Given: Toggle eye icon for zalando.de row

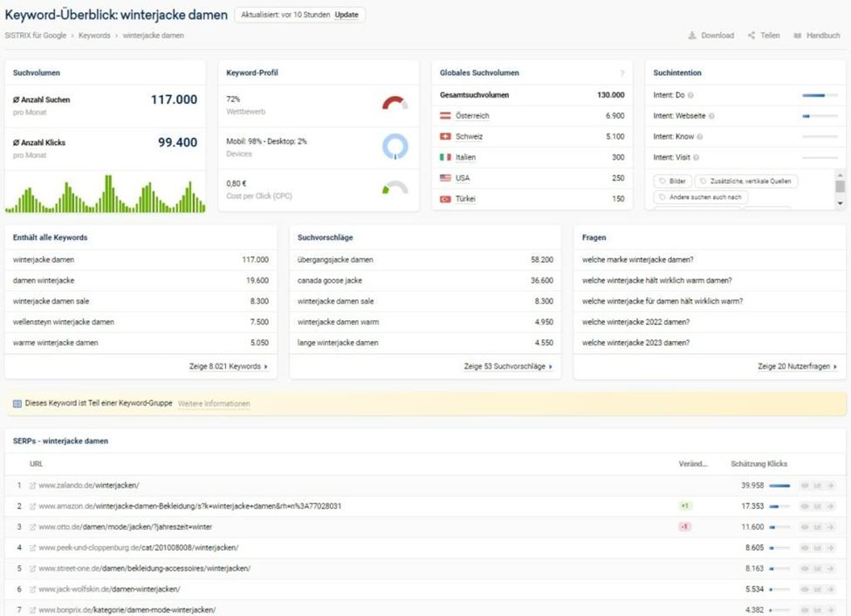Looking at the screenshot, I should 805,485.
